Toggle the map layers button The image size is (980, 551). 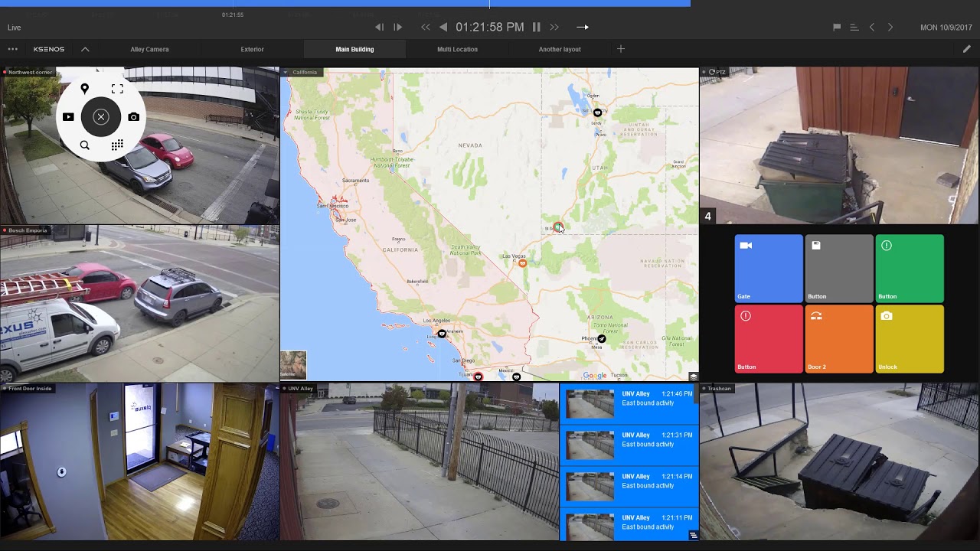point(693,377)
